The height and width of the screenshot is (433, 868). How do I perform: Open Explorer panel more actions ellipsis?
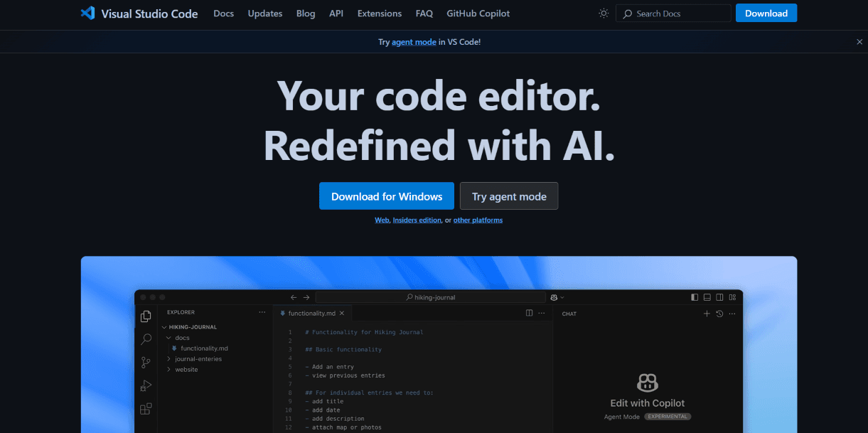tap(262, 312)
